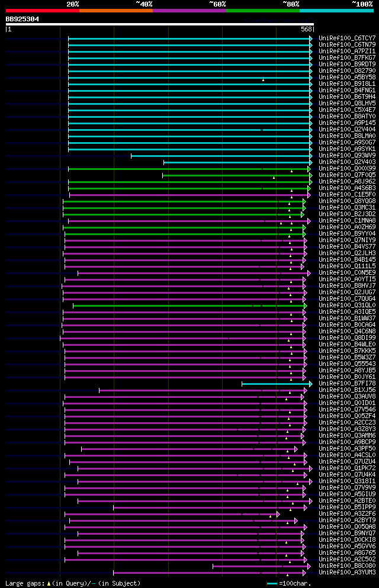Image resolution: width=379 pixels, height=588 pixels.
Task: Select the UniRef100_Q7NIY9 label
Action: pos(347,240)
